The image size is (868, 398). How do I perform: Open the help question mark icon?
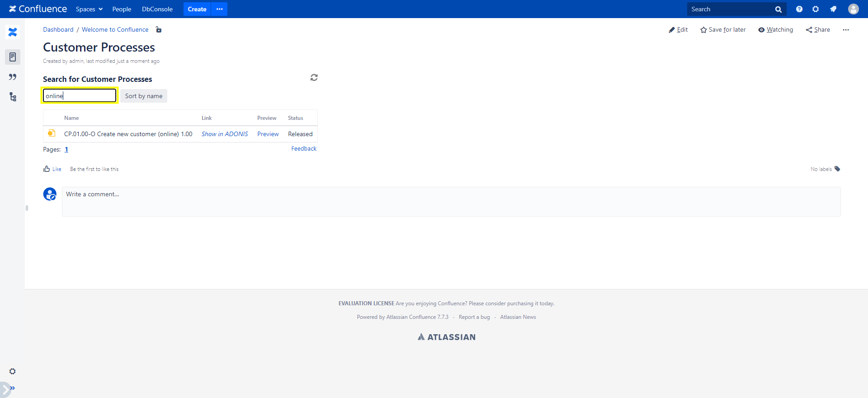point(799,9)
